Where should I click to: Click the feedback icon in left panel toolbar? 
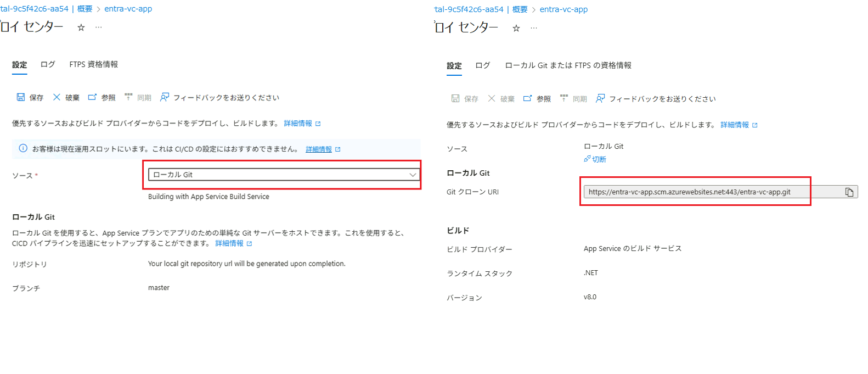click(164, 97)
